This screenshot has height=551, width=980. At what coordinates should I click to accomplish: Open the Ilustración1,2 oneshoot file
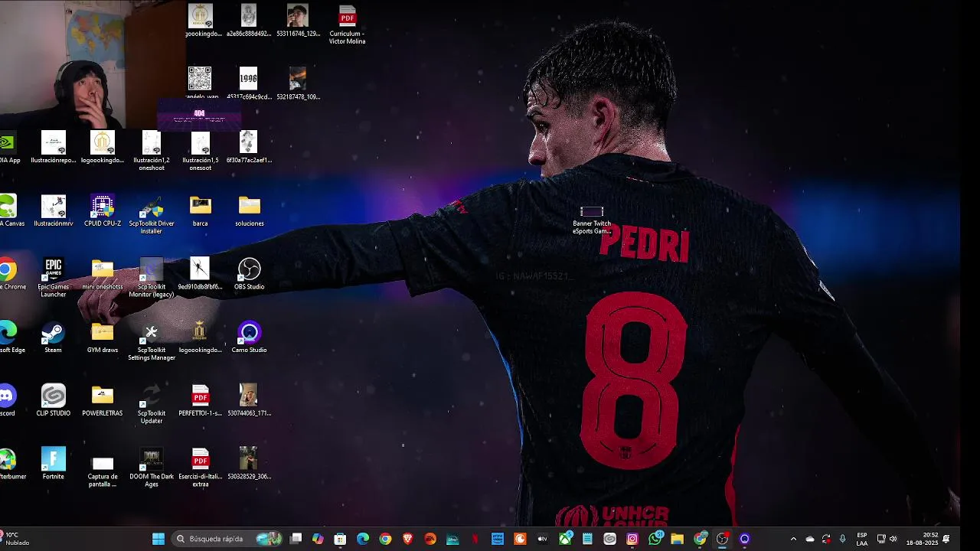pos(152,152)
